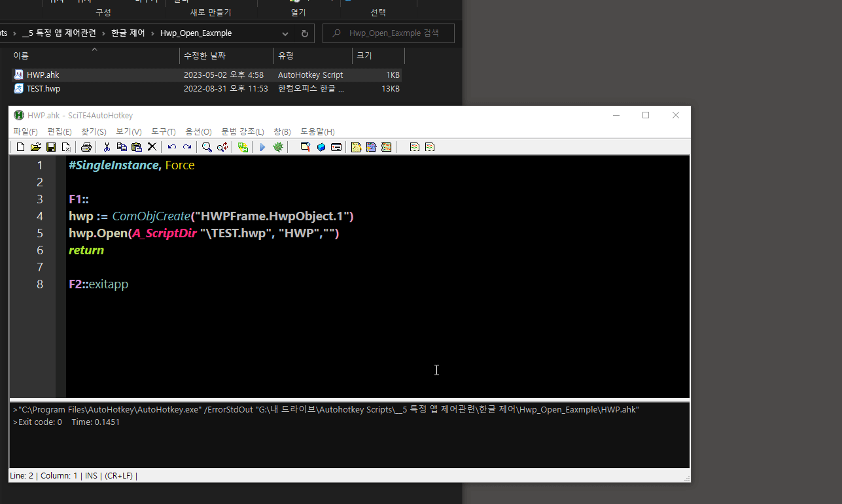The height and width of the screenshot is (504, 842).
Task: Click the yellow notepad script tool icon
Action: point(356,147)
